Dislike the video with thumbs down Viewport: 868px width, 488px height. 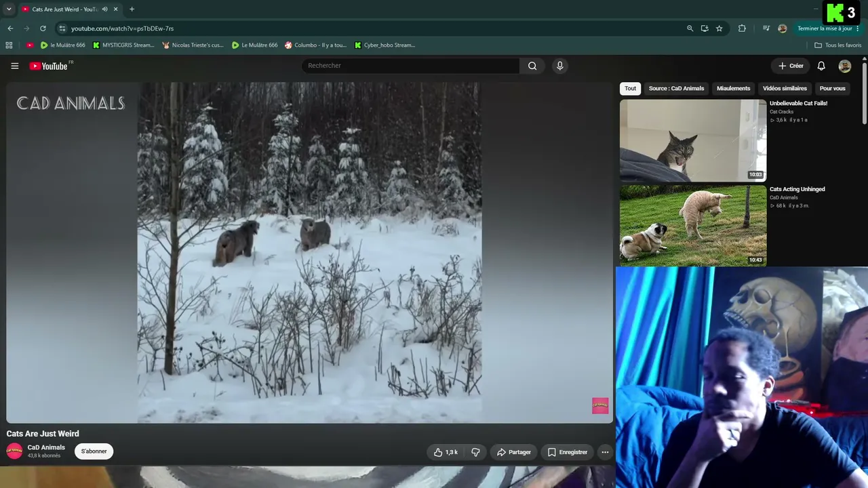(x=475, y=452)
